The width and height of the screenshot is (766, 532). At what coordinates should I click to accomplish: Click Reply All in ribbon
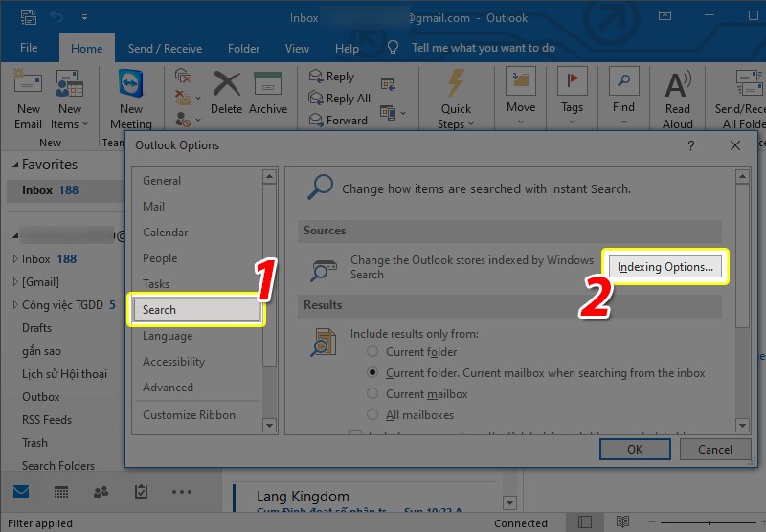pos(340,99)
